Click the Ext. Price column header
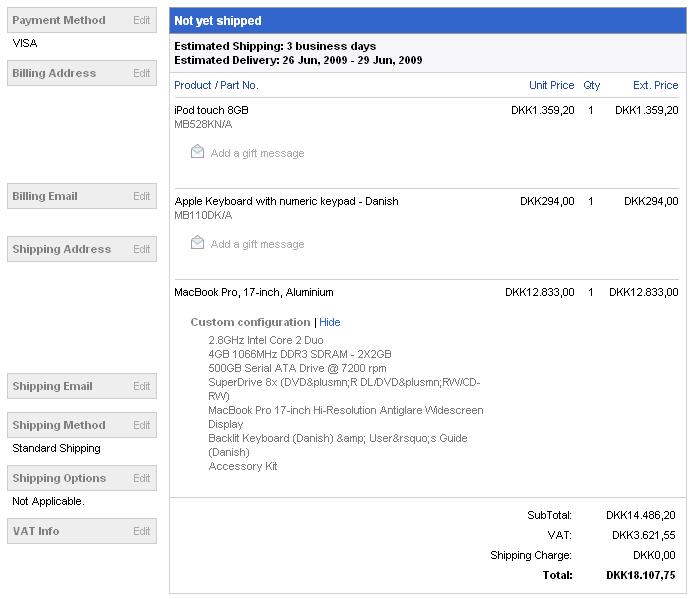 click(655, 85)
